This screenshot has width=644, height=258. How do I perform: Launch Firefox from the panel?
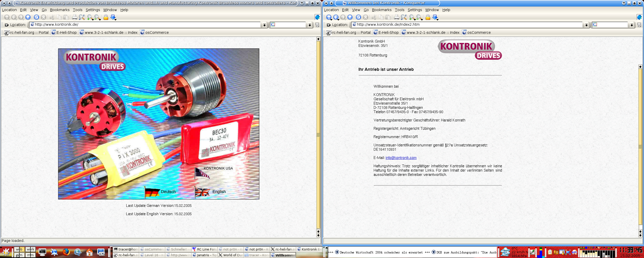(x=66, y=252)
